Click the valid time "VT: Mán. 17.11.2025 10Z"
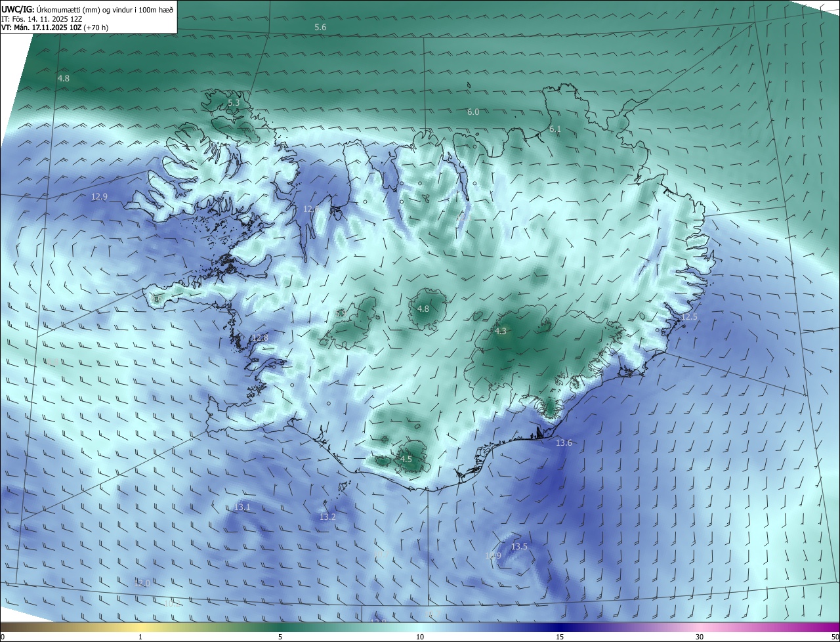The image size is (840, 642). pyautogui.click(x=41, y=28)
